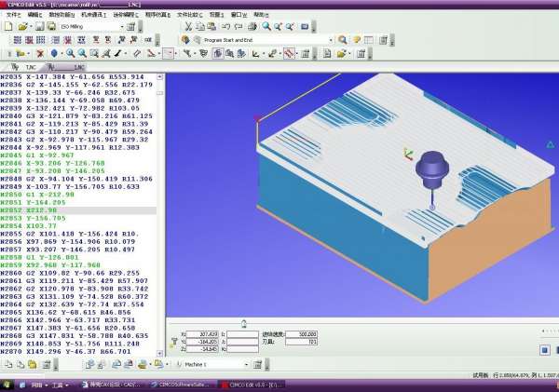This screenshot has width=559, height=392.
Task: Click the Z coordinate value field
Action: point(202,349)
